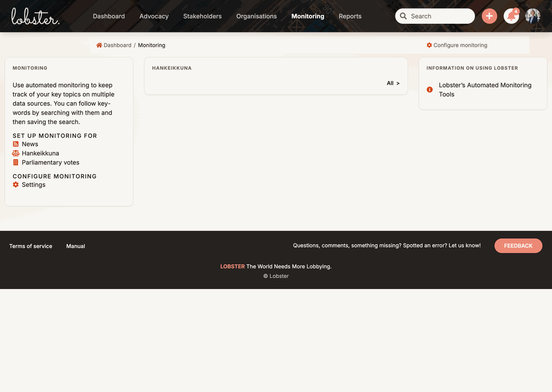
Task: Click the Parliamentary votes document icon
Action: click(16, 162)
